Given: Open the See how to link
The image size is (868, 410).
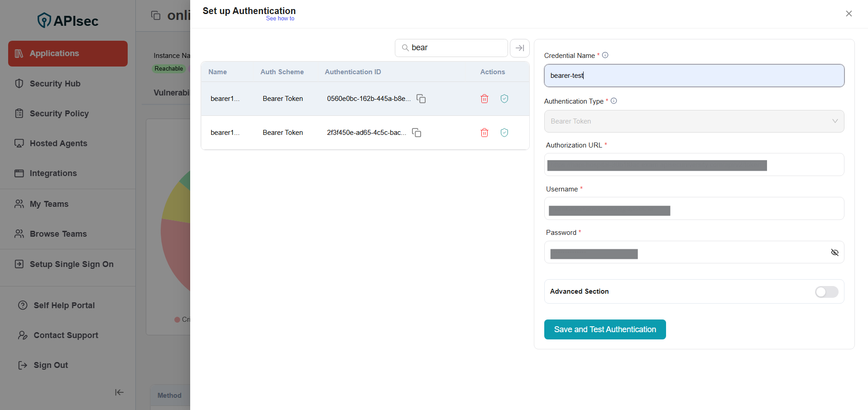Looking at the screenshot, I should (280, 19).
